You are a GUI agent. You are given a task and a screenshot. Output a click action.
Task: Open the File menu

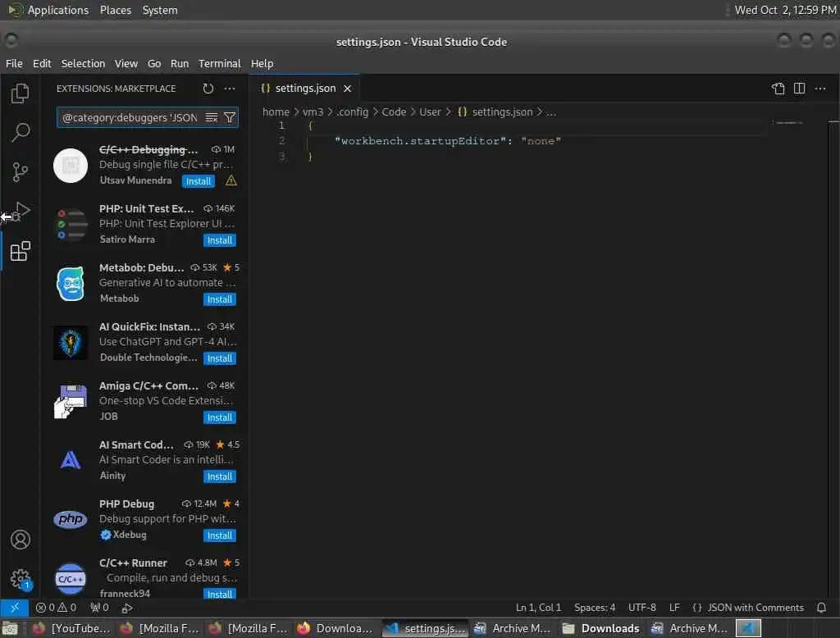click(14, 63)
